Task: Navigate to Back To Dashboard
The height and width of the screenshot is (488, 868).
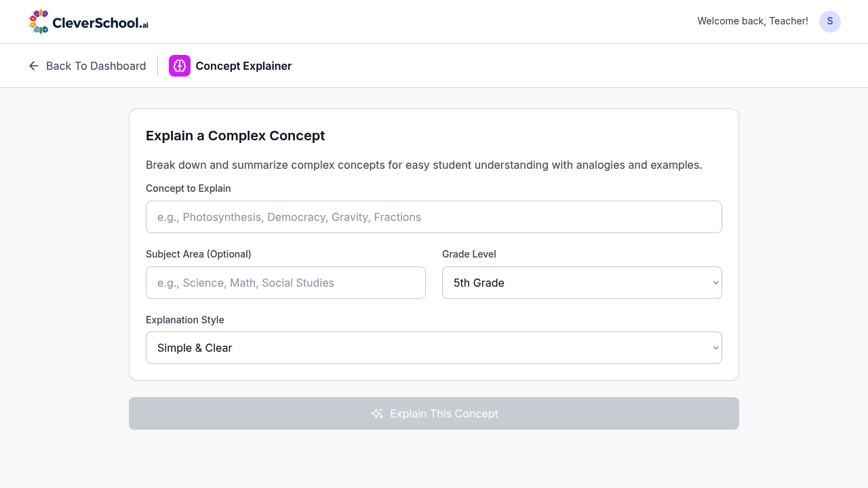Action: point(87,66)
